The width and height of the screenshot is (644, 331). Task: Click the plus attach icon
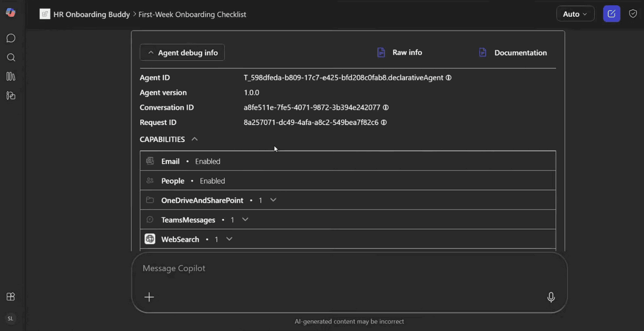pyautogui.click(x=149, y=297)
